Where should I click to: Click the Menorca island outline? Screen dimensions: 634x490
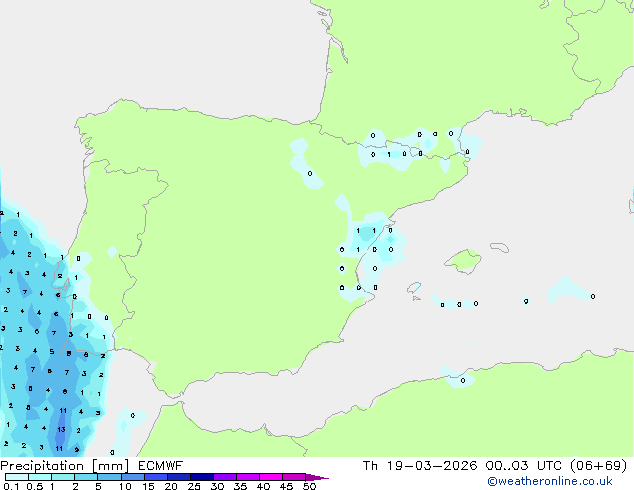pos(500,247)
